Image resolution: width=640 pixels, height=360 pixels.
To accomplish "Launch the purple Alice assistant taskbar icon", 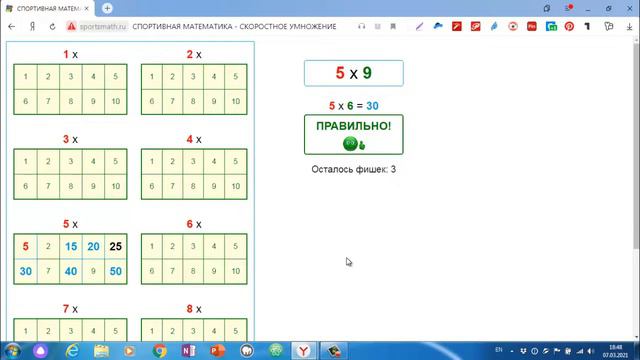I will (x=40, y=351).
